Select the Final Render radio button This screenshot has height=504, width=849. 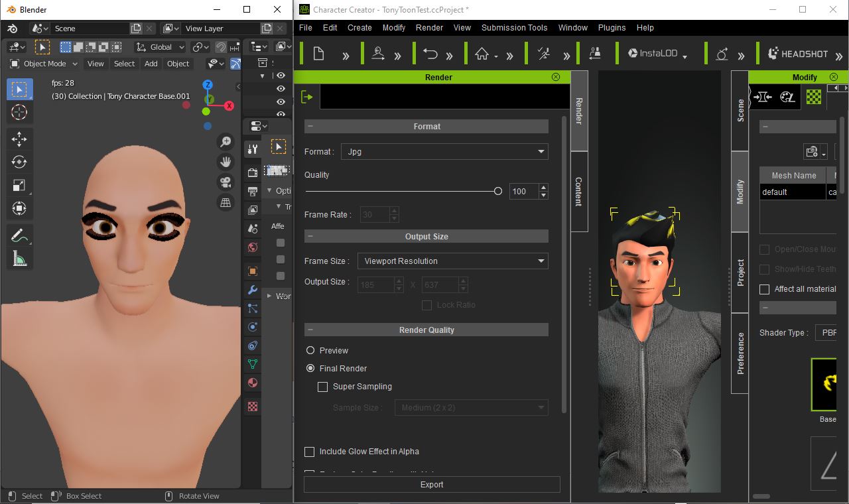click(x=310, y=368)
